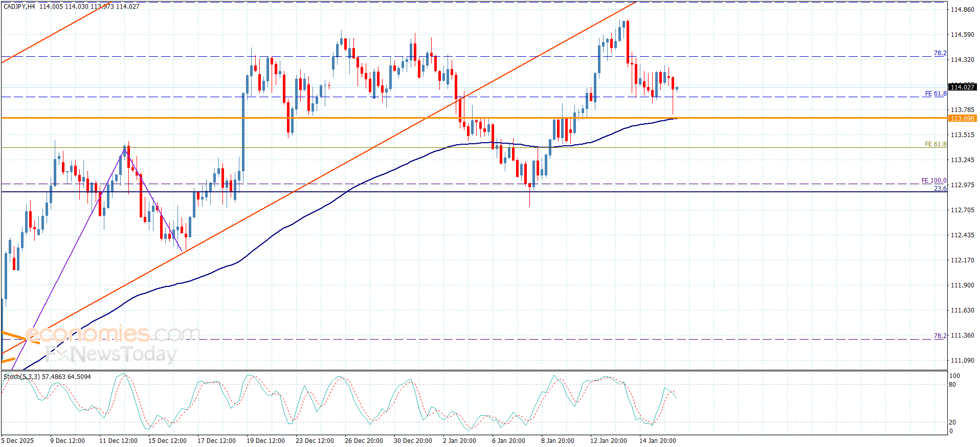Click the 112.170 price axis label

962,260
